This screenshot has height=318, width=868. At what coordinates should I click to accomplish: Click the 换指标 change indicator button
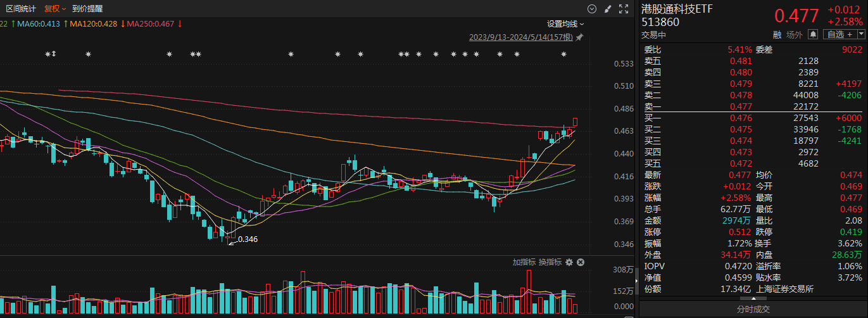point(550,262)
